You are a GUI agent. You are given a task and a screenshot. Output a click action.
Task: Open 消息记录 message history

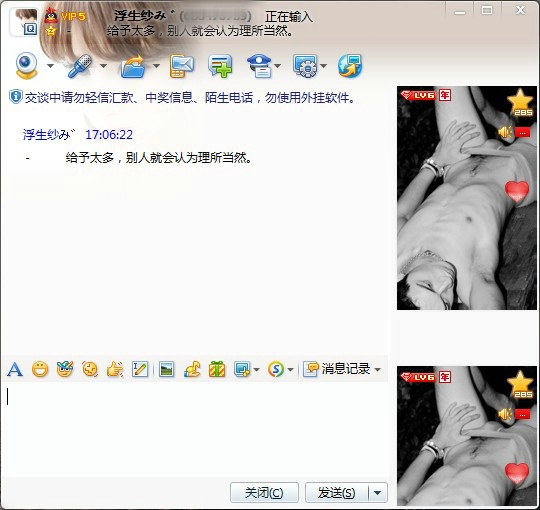(x=337, y=369)
